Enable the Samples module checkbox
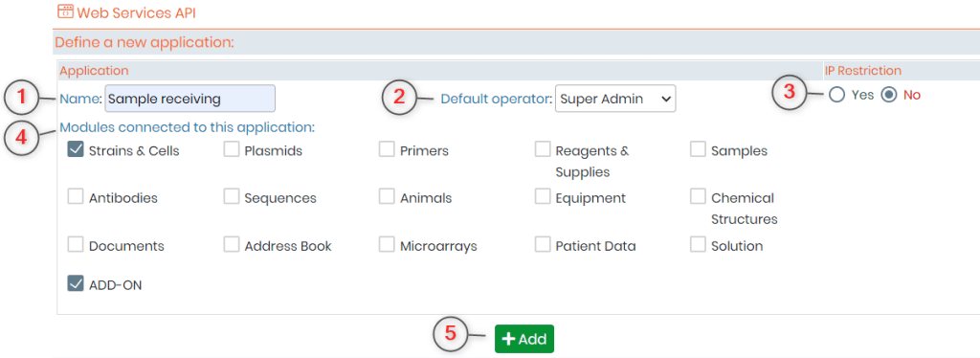The width and height of the screenshot is (980, 358). (698, 150)
